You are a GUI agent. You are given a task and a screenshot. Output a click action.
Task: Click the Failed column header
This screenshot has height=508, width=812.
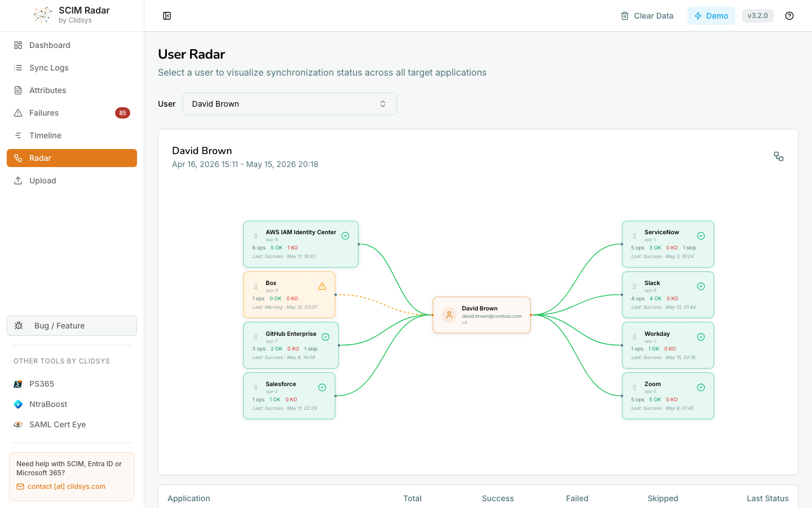[x=577, y=498]
